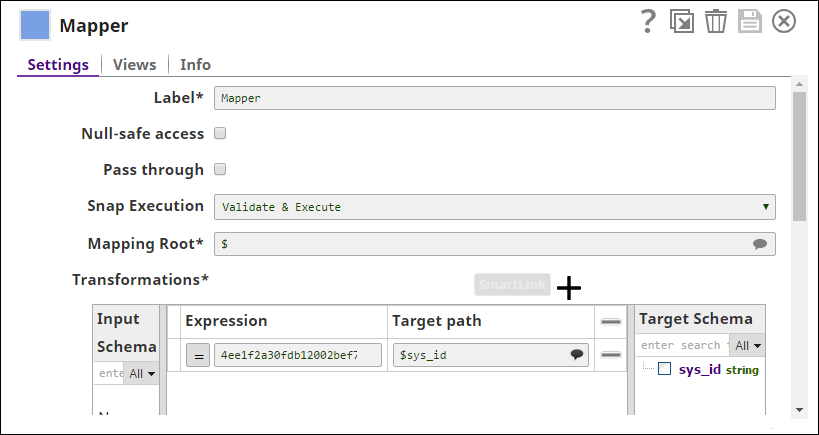Click the grayed save disk icon
819x435 pixels.
750,22
